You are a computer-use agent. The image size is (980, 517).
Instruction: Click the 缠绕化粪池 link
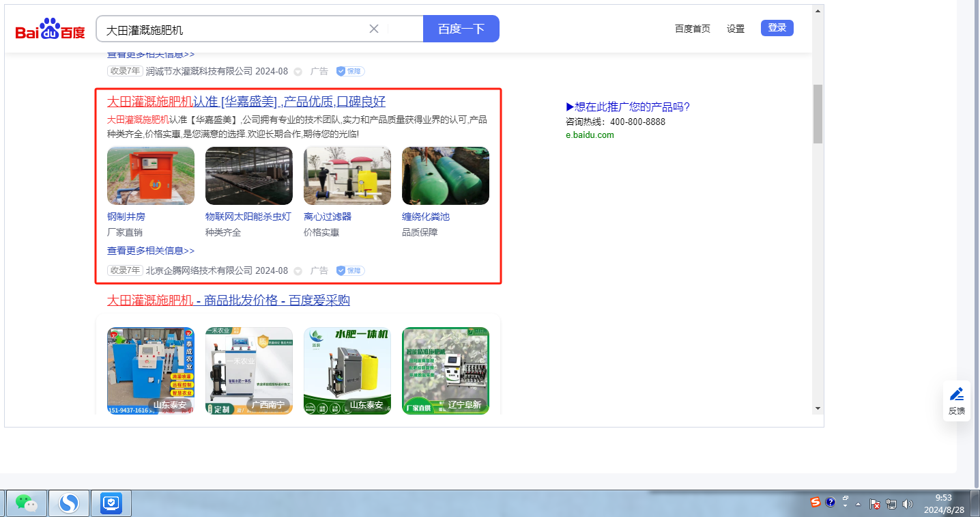click(426, 216)
